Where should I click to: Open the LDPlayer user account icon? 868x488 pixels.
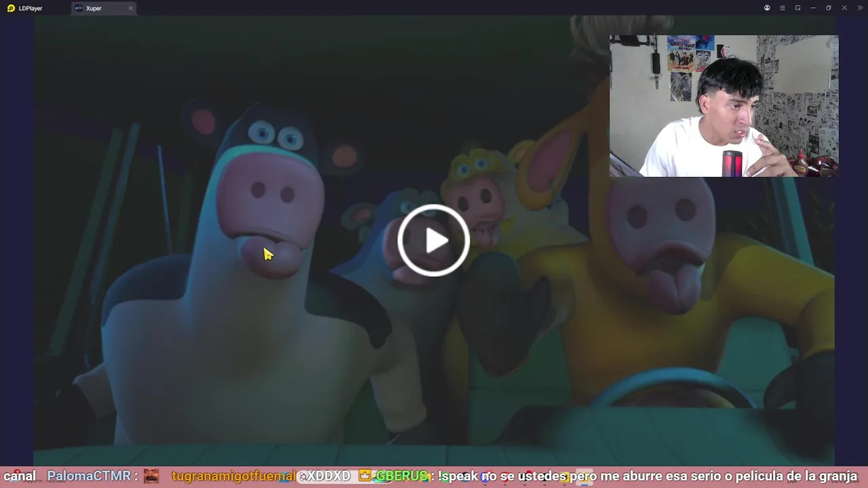coord(767,8)
